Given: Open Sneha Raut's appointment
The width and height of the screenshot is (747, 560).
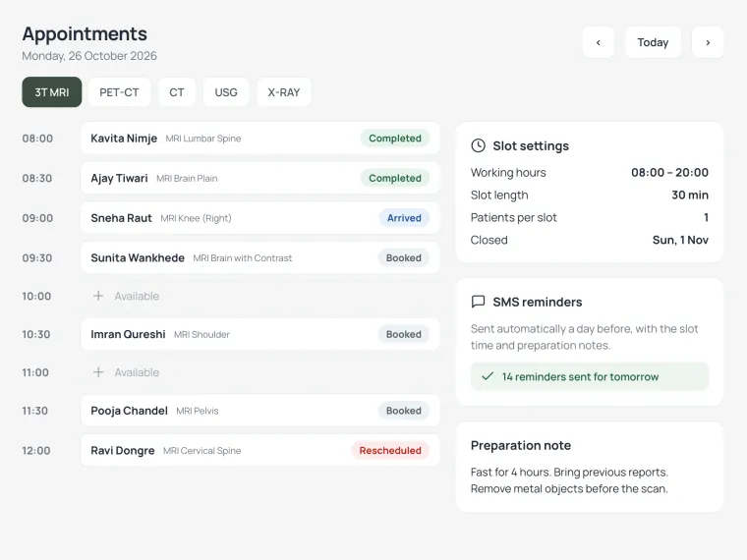Looking at the screenshot, I should coord(260,218).
